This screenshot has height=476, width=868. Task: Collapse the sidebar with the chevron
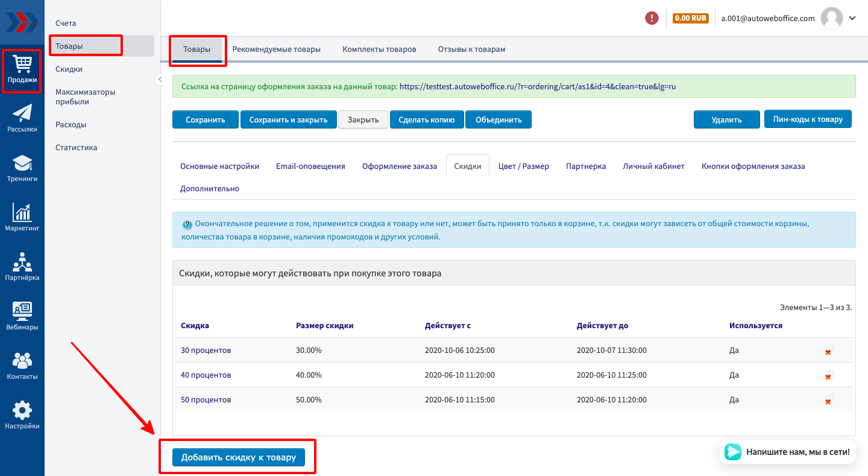point(160,80)
